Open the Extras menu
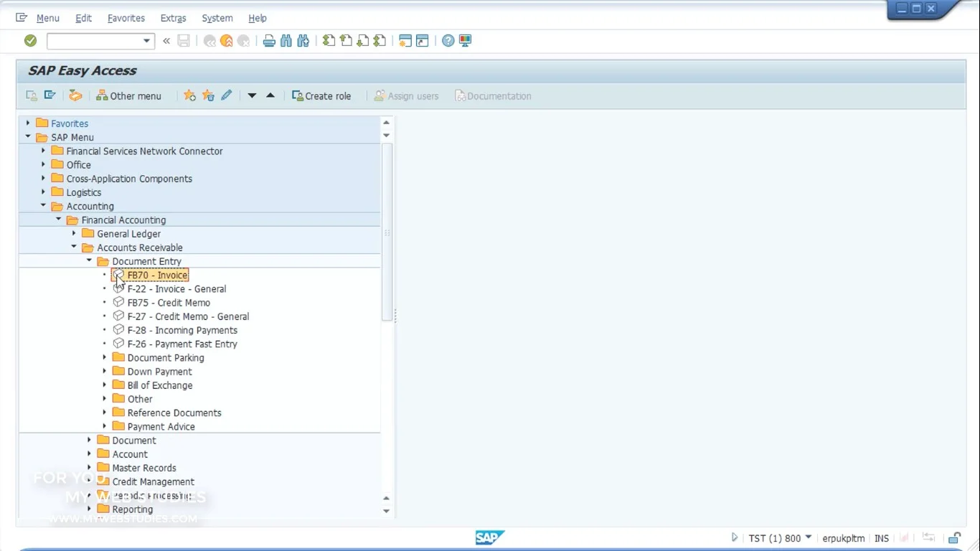Viewport: 980px width, 551px height. 173,18
